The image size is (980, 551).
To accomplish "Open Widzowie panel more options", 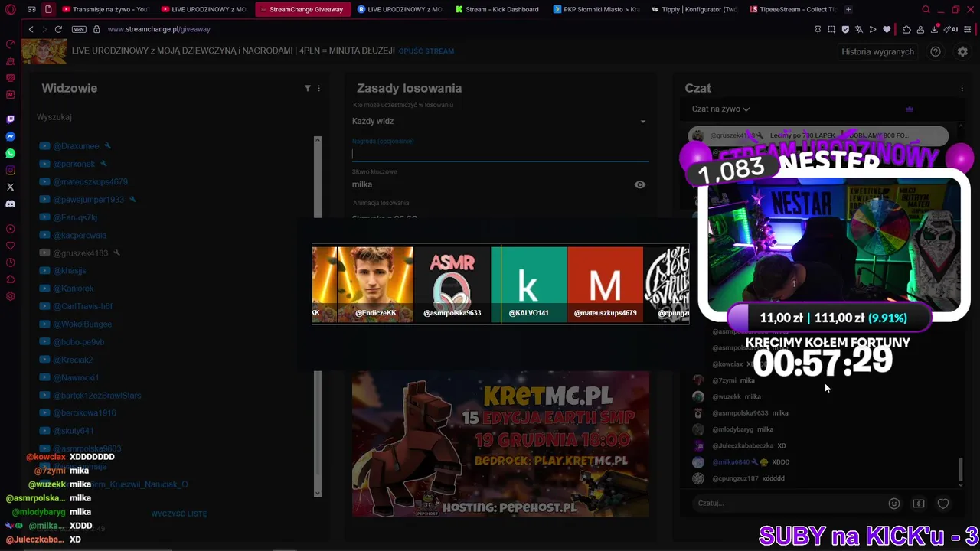I will tap(319, 88).
